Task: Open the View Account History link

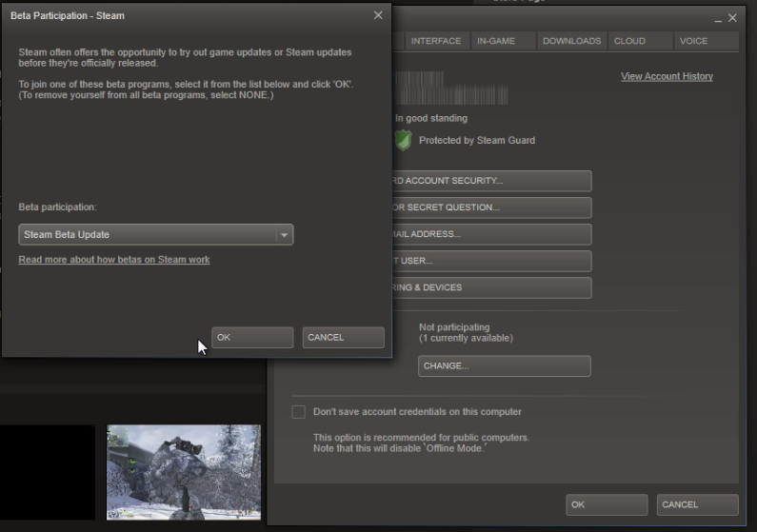Action: click(667, 76)
